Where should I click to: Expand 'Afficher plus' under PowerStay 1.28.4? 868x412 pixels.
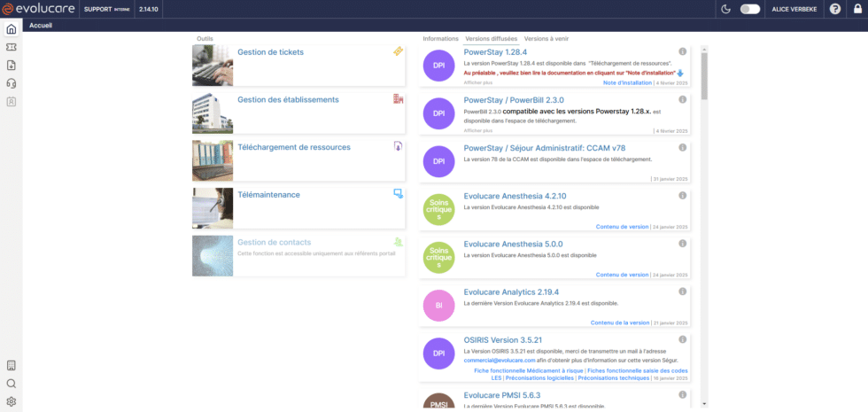(477, 82)
